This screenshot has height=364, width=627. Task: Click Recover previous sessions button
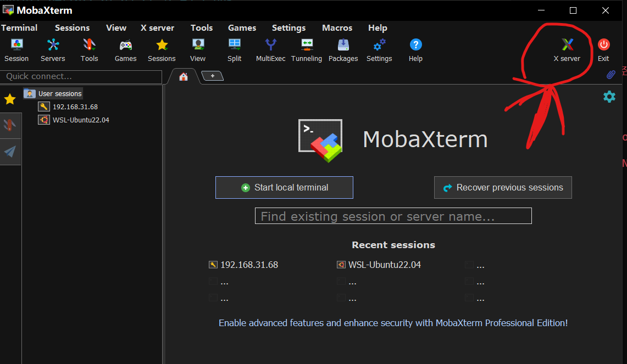[503, 187]
